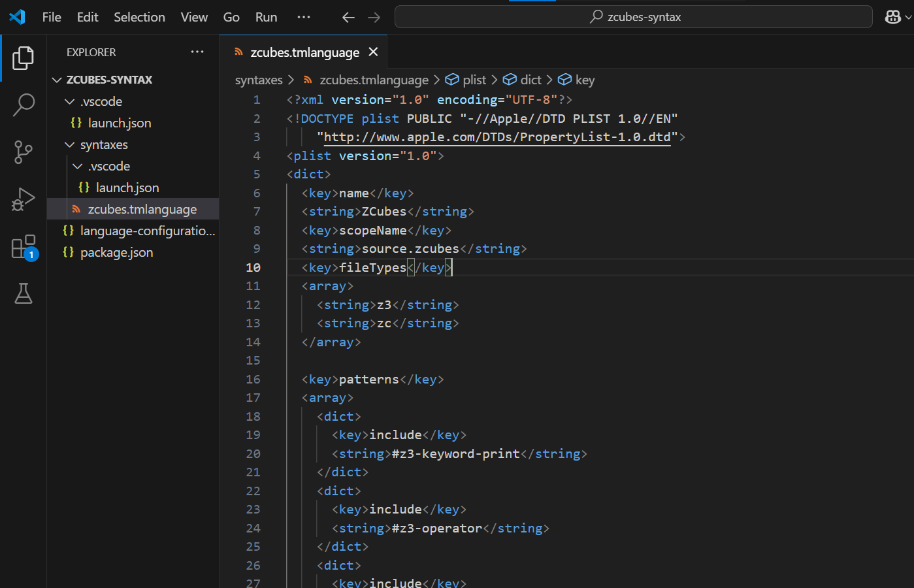Close the zcubes.tmlanguage tab
The width and height of the screenshot is (914, 588).
pos(373,52)
